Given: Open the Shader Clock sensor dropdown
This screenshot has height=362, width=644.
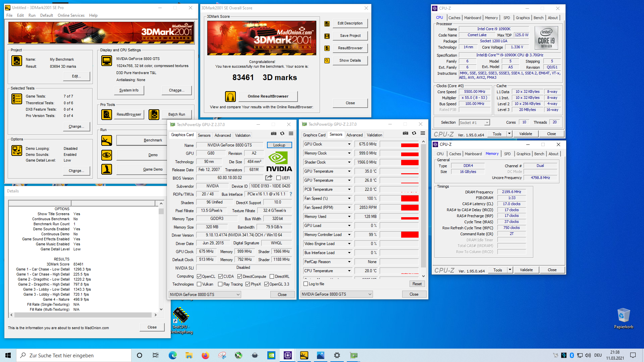Looking at the screenshot, I should (x=349, y=162).
